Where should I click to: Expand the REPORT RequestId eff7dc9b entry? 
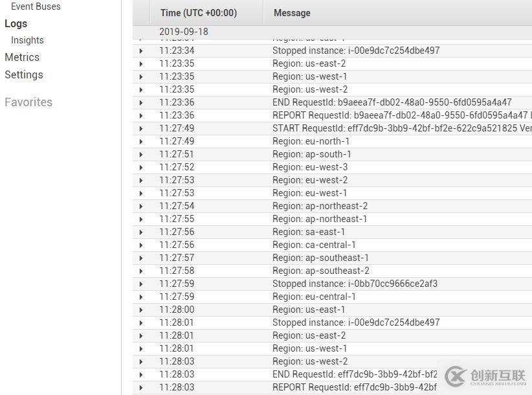(141, 387)
